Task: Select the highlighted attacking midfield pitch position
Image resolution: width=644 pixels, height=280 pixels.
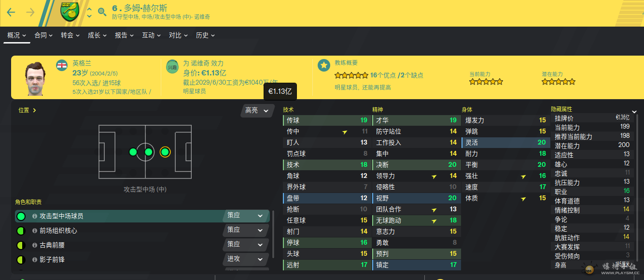Action: 165,152
